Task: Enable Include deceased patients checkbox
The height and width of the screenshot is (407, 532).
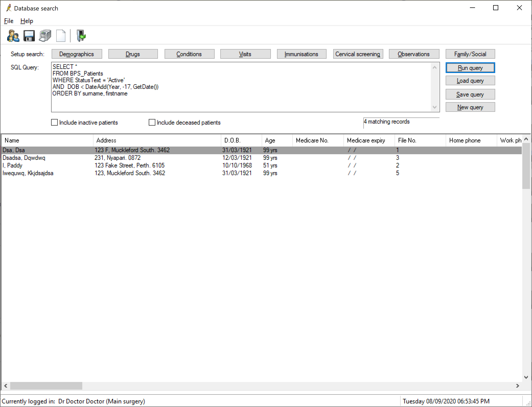Action: [x=152, y=123]
